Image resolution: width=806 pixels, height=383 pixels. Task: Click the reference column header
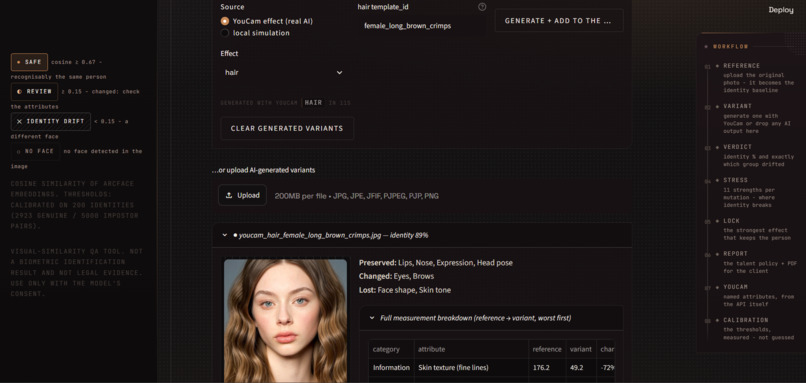tap(547, 349)
